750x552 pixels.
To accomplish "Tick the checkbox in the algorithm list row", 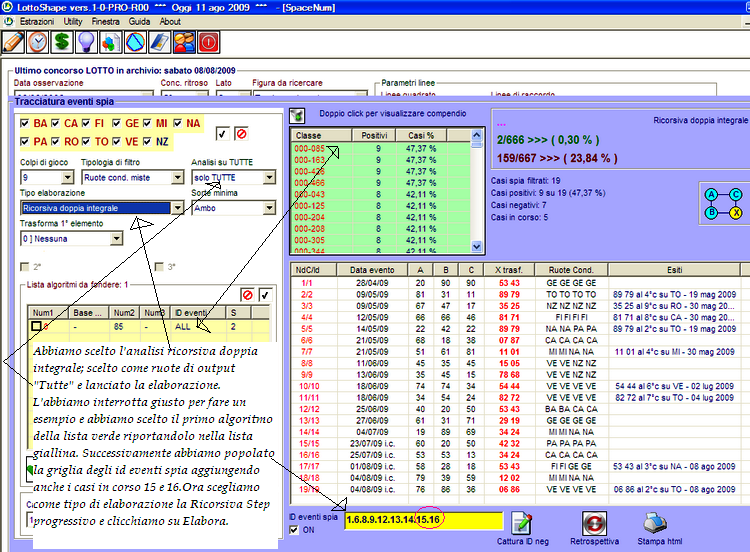I will pos(36,326).
